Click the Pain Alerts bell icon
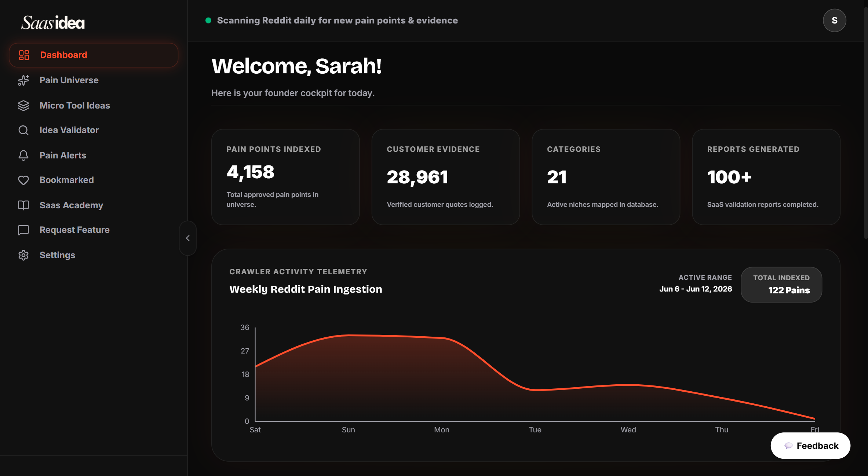Screen dimensions: 868x476 [23, 155]
